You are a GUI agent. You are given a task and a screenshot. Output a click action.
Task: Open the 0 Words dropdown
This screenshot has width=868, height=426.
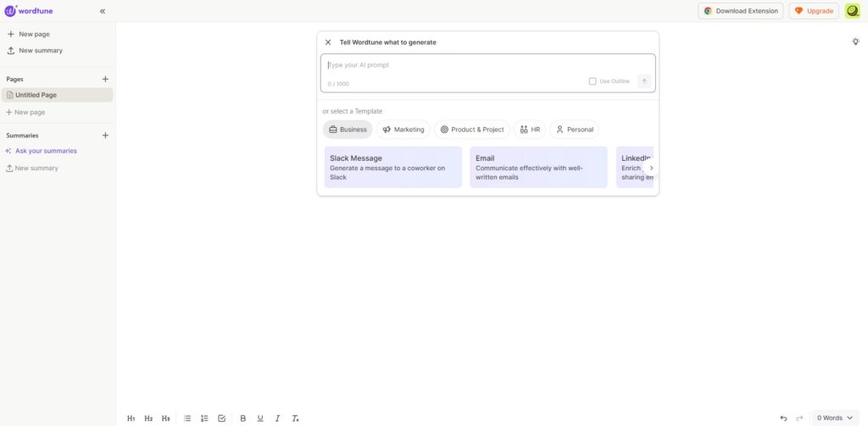pos(835,418)
